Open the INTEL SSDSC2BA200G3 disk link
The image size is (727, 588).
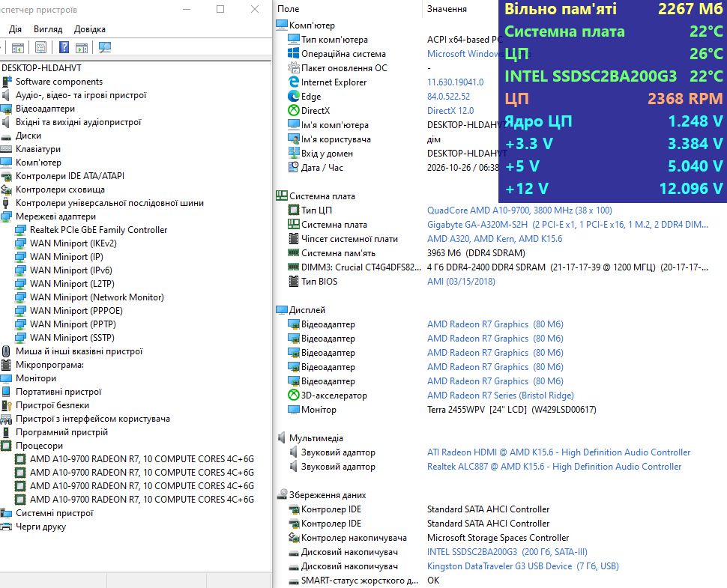507,552
